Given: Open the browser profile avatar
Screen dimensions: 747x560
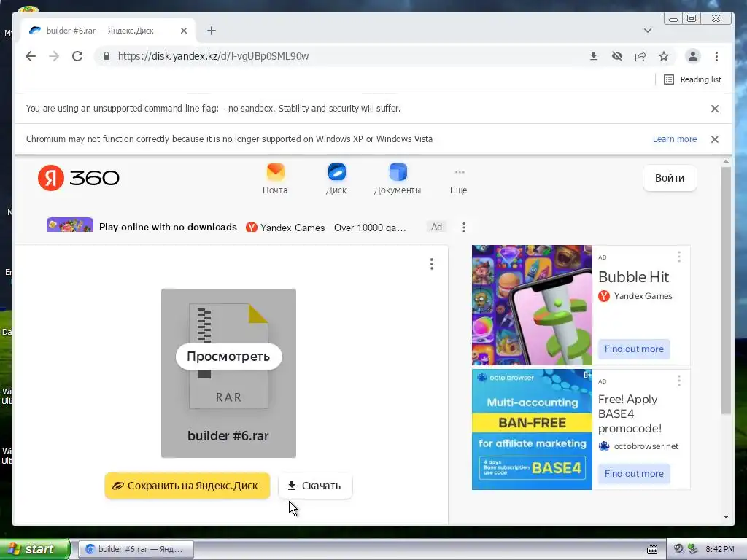Looking at the screenshot, I should click(693, 56).
